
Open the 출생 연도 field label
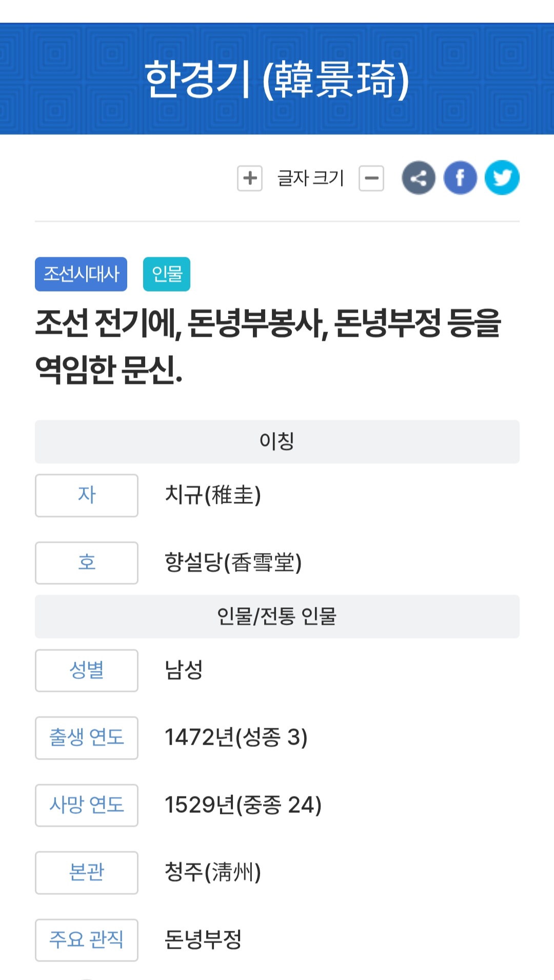tap(87, 738)
